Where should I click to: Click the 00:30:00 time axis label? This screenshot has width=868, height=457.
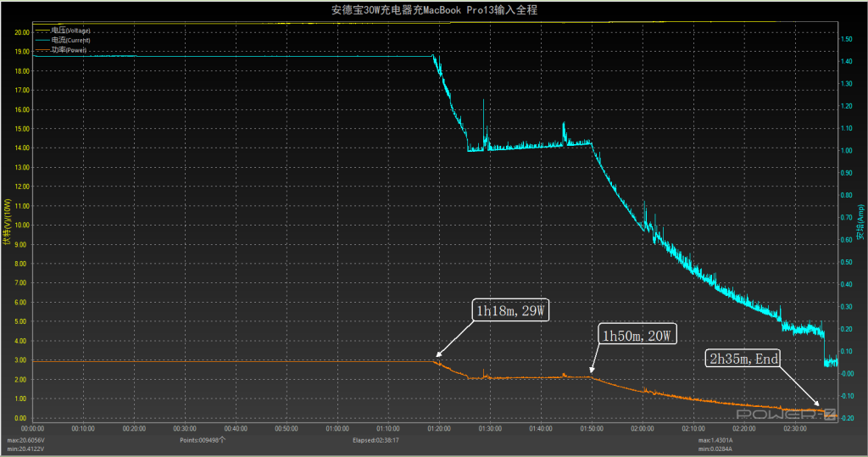185,429
